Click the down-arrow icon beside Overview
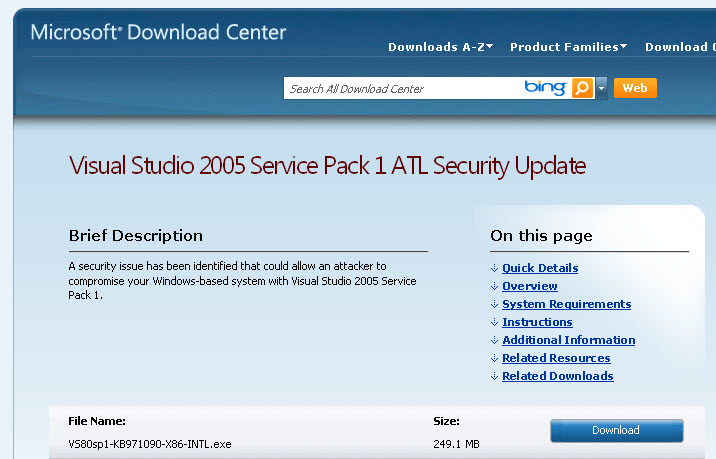This screenshot has width=716, height=459. (x=494, y=286)
